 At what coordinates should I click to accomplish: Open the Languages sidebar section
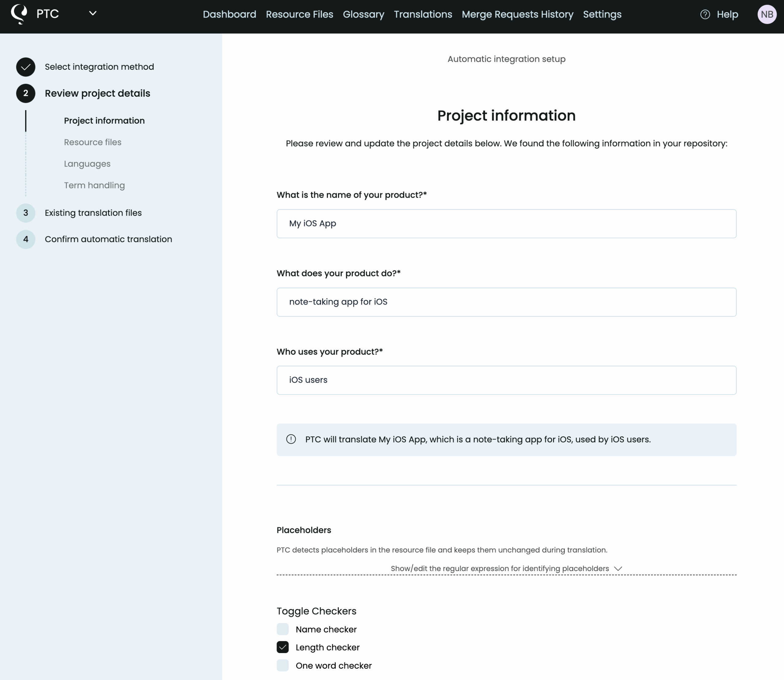pyautogui.click(x=87, y=164)
